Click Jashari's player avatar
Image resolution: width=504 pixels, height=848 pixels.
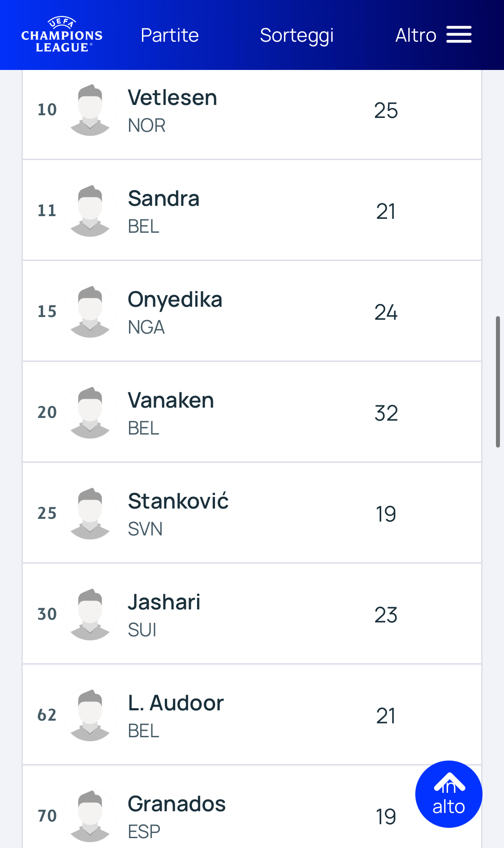tap(90, 614)
